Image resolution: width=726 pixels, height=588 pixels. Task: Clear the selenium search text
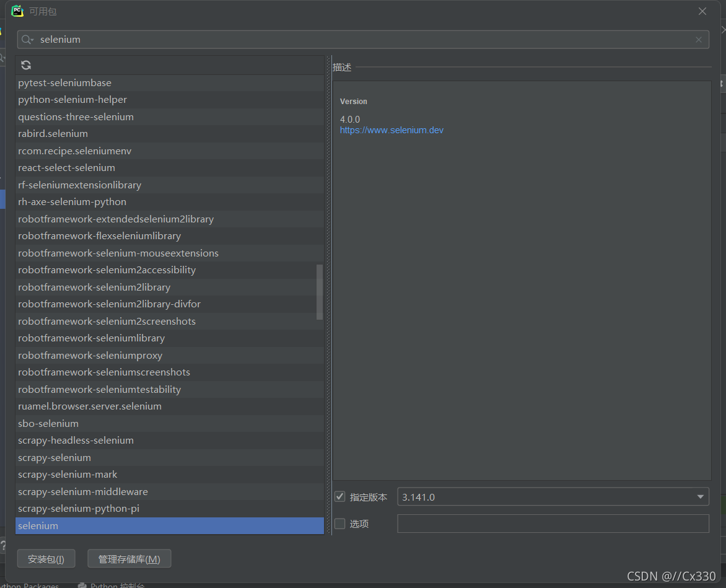[x=698, y=40]
